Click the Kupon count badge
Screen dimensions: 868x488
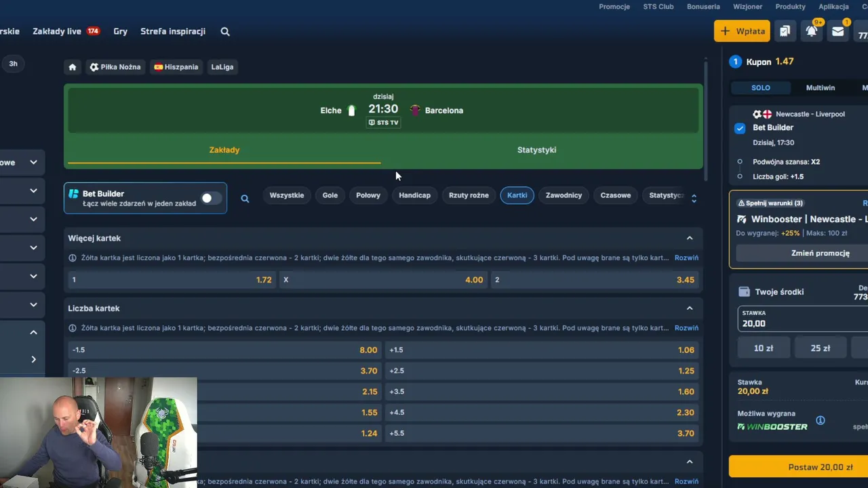[x=735, y=62]
